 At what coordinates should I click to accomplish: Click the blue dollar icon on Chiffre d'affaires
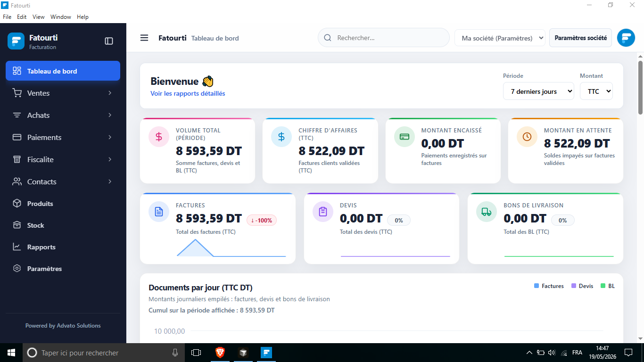[281, 137]
